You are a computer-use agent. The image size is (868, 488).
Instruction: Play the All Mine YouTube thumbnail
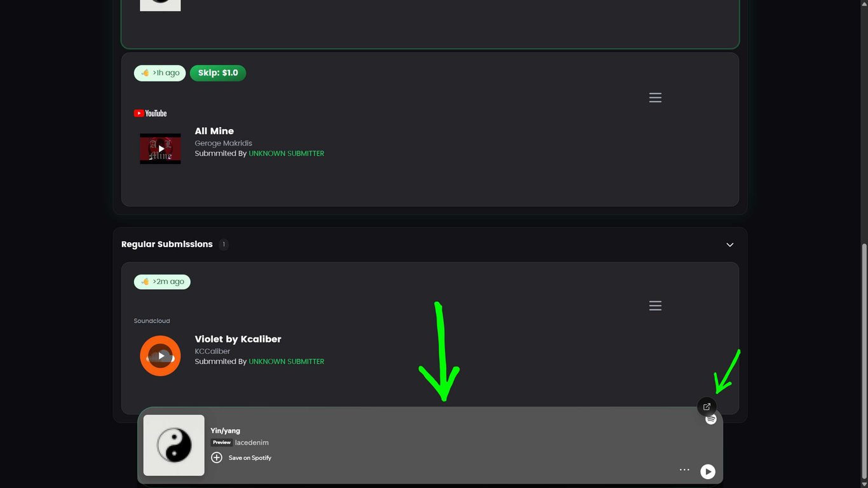point(160,149)
